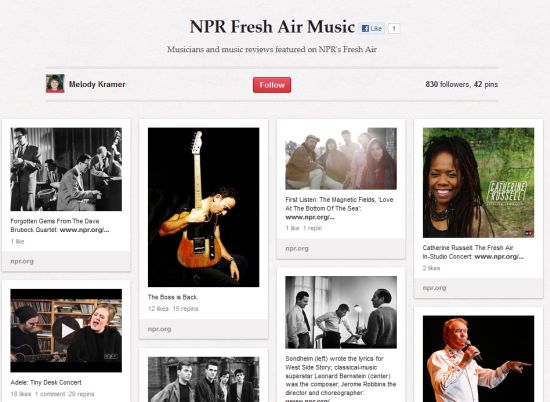Open the Dave Brubeck Quartet pin image
The image size is (550, 402).
[66, 169]
